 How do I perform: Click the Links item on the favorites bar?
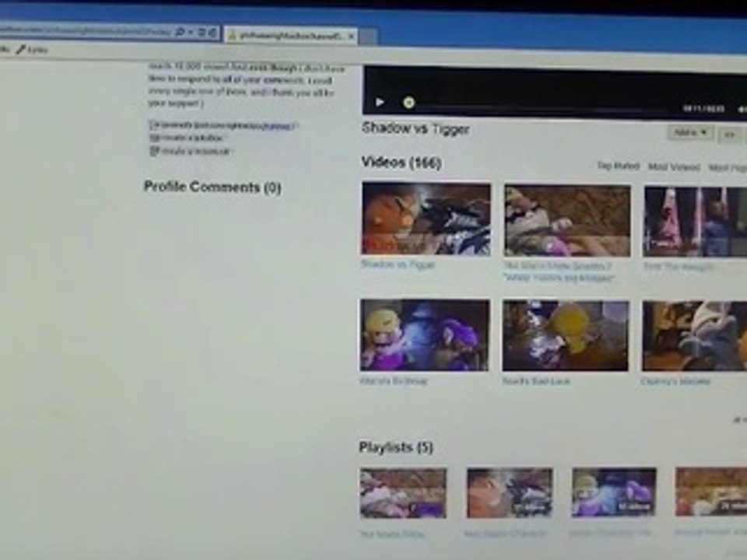pyautogui.click(x=33, y=50)
